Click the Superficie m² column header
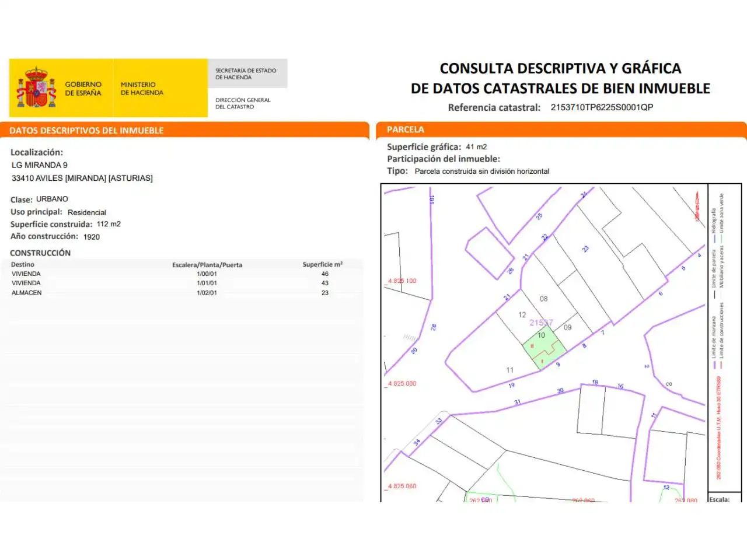The height and width of the screenshot is (560, 747). 322,264
